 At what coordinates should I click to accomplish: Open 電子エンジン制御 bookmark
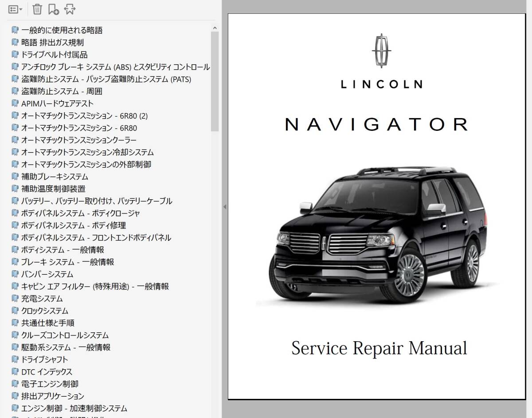point(50,384)
